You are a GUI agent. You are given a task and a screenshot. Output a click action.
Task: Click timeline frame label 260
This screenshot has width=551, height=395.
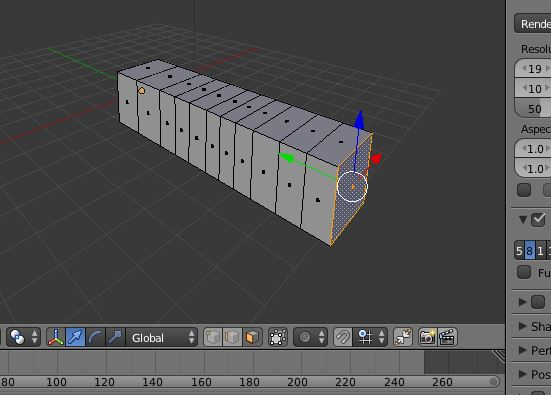(x=442, y=382)
